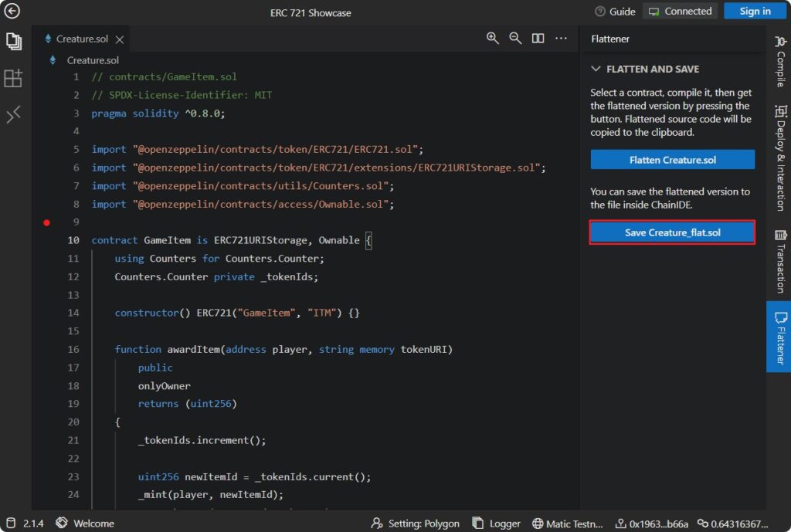Open the file explorer sidebar icon
Image resolution: width=791 pixels, height=532 pixels.
[x=13, y=42]
